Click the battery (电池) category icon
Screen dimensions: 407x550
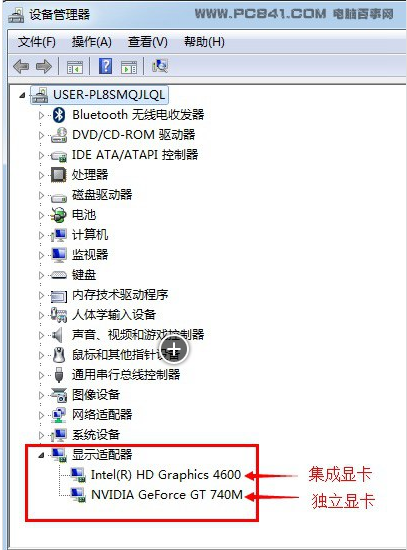point(58,215)
